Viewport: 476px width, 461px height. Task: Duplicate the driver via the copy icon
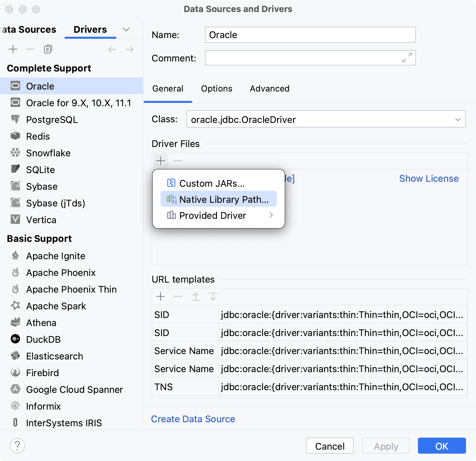[x=47, y=49]
